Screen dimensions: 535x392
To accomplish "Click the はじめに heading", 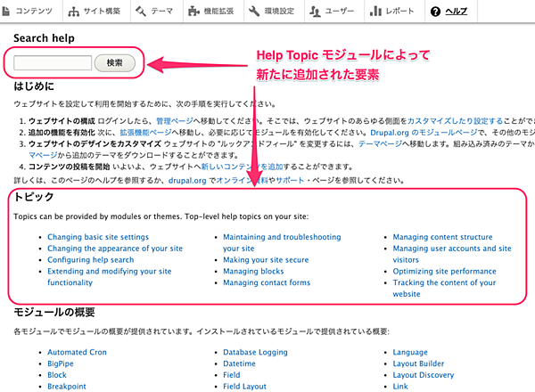I will (x=34, y=86).
